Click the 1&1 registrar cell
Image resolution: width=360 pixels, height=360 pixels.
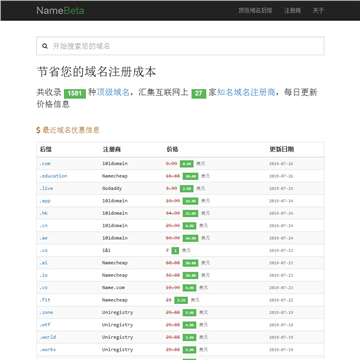(106, 250)
